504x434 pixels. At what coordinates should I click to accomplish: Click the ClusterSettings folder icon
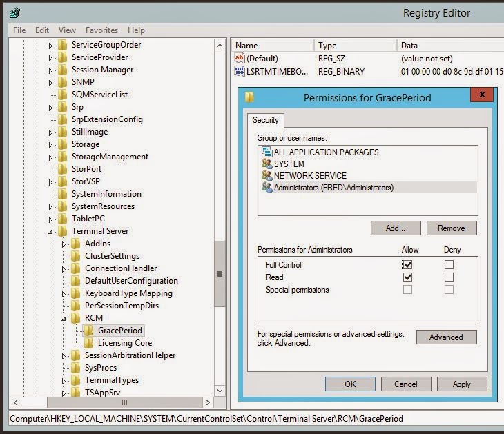(75, 256)
